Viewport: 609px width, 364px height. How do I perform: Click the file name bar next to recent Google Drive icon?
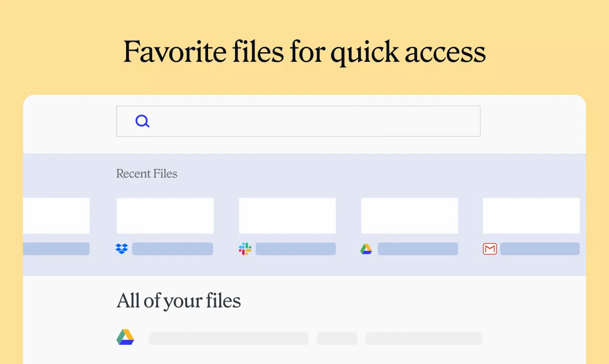418,249
